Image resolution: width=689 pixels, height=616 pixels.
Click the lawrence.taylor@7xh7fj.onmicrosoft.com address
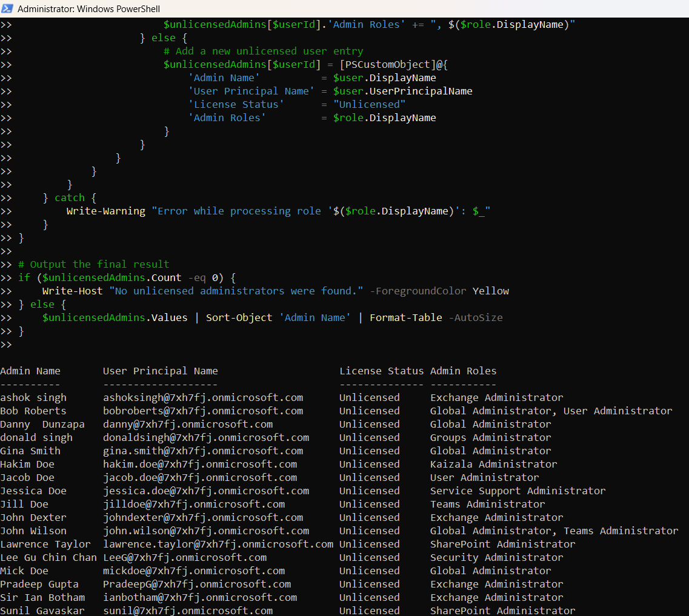point(218,544)
